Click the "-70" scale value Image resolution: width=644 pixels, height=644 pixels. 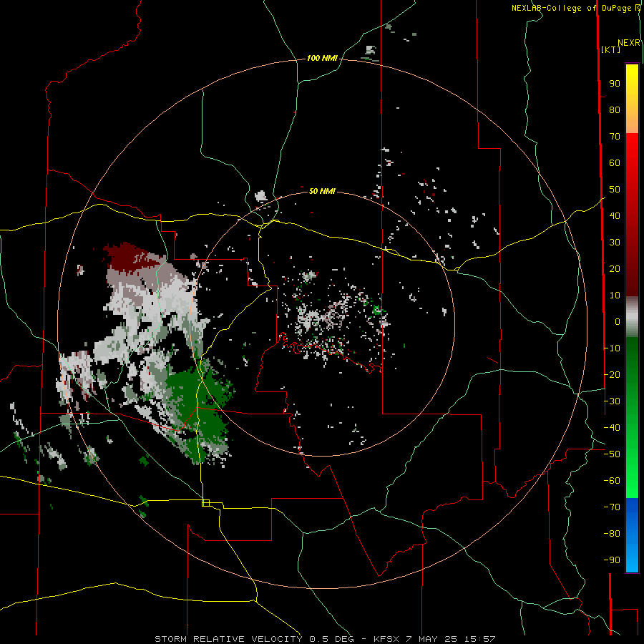coord(612,507)
